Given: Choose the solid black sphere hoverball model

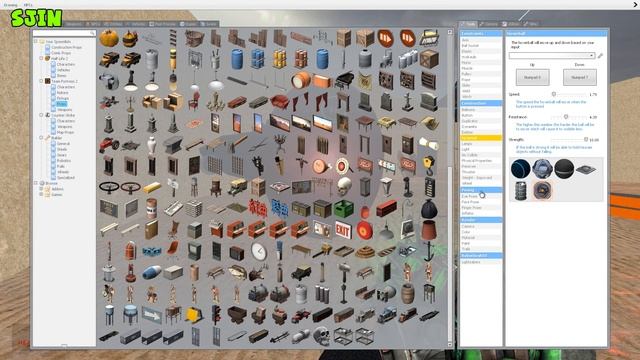Looking at the screenshot, I should 564,169.
